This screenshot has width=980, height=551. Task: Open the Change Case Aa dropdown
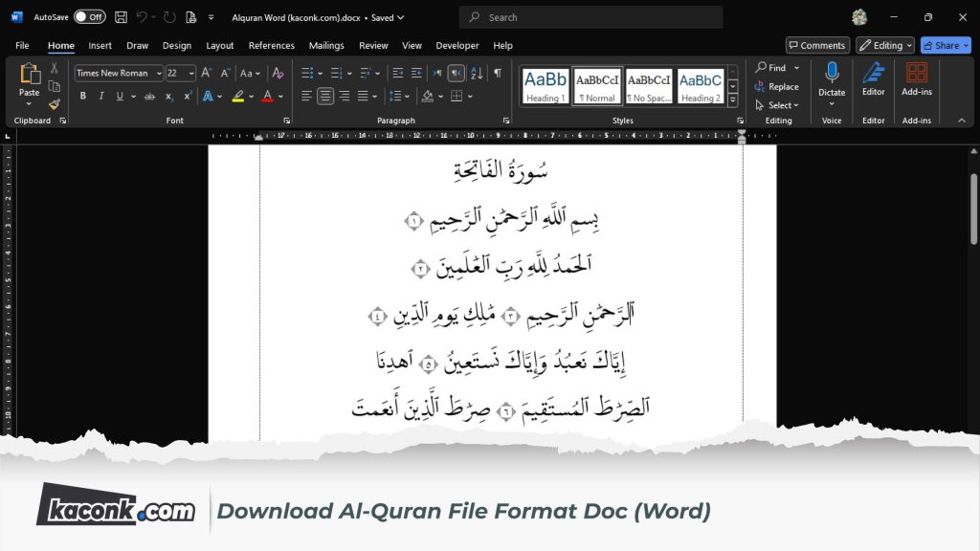click(x=250, y=73)
